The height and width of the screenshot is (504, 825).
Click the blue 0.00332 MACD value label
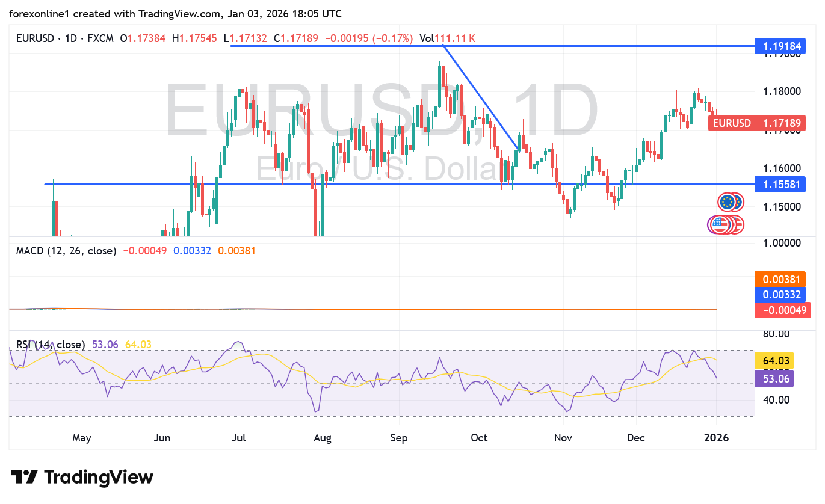point(781,295)
